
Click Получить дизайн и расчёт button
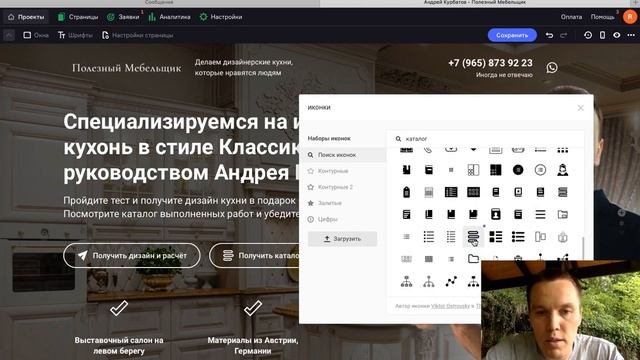[132, 256]
